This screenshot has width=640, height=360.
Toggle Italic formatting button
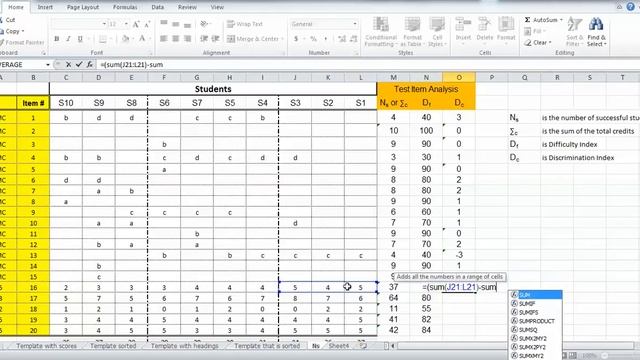pos(68,39)
